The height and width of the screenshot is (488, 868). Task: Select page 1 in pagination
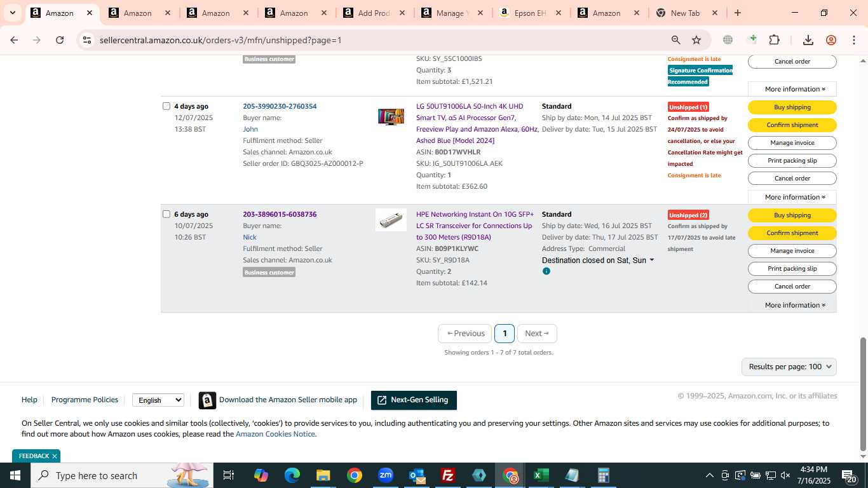(505, 334)
